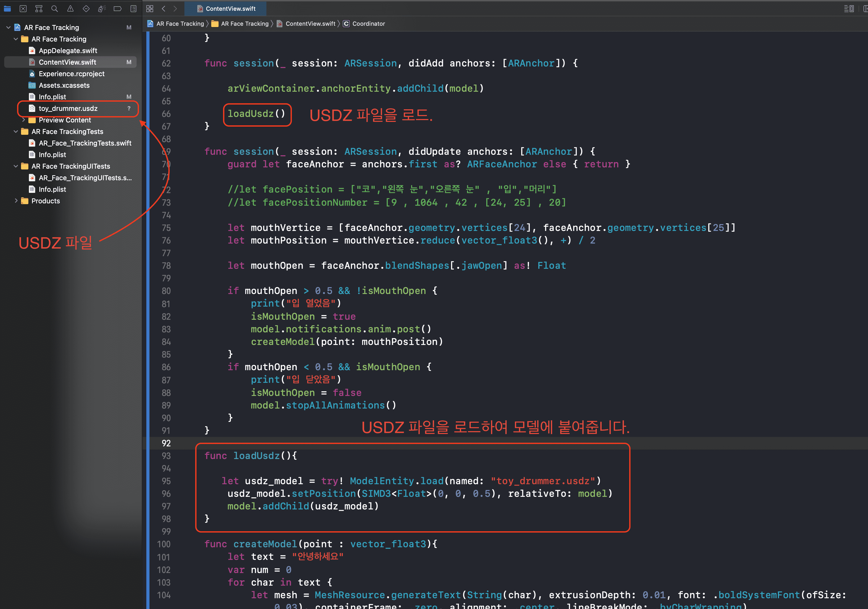Viewport: 868px width, 609px height.
Task: Select toy_drummer.usdz in the navigator
Action: (68, 109)
